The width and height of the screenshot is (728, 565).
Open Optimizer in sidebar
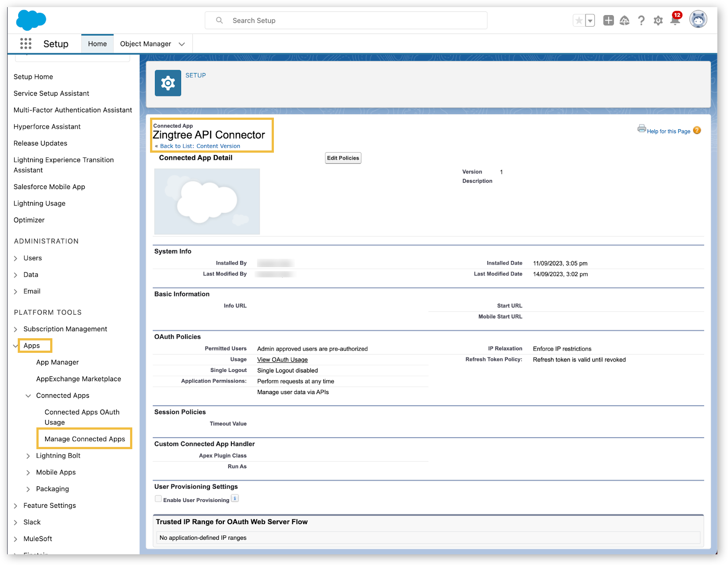(x=29, y=220)
